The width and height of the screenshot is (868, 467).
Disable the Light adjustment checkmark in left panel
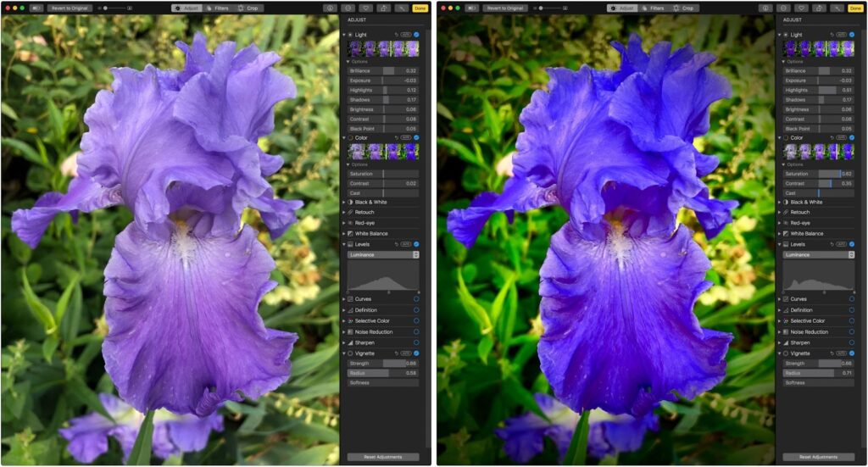tap(416, 35)
